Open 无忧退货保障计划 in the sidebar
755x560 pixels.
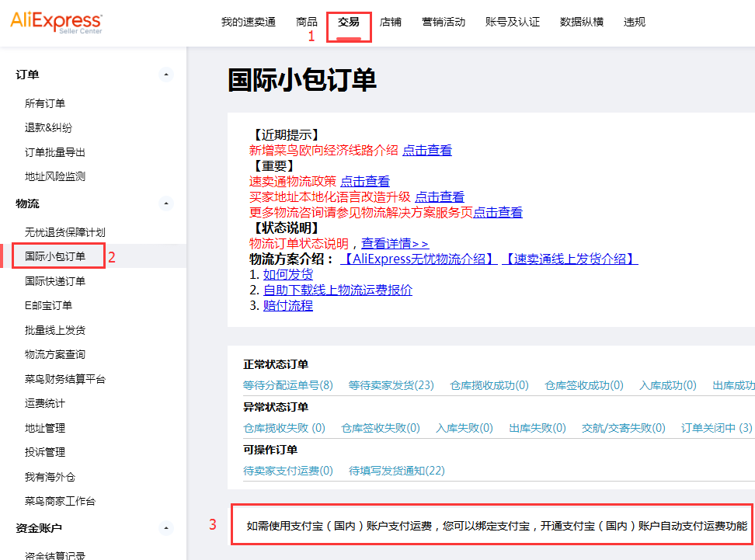click(65, 232)
